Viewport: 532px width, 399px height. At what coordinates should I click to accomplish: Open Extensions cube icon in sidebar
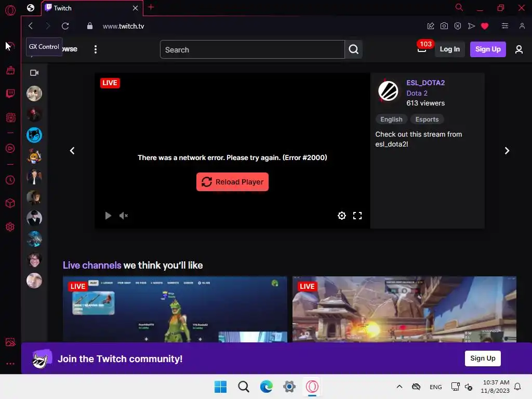10,203
